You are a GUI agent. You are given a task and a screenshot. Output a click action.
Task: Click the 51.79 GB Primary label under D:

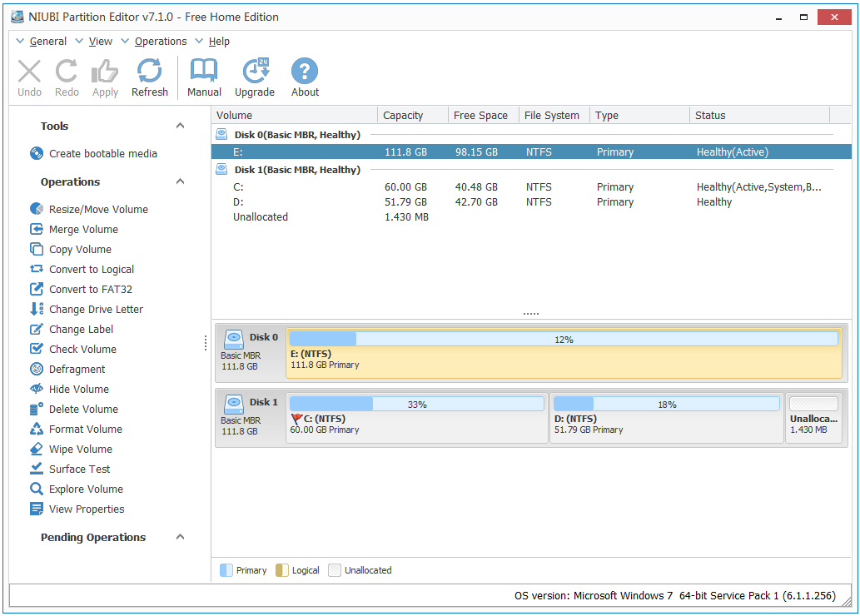point(589,430)
